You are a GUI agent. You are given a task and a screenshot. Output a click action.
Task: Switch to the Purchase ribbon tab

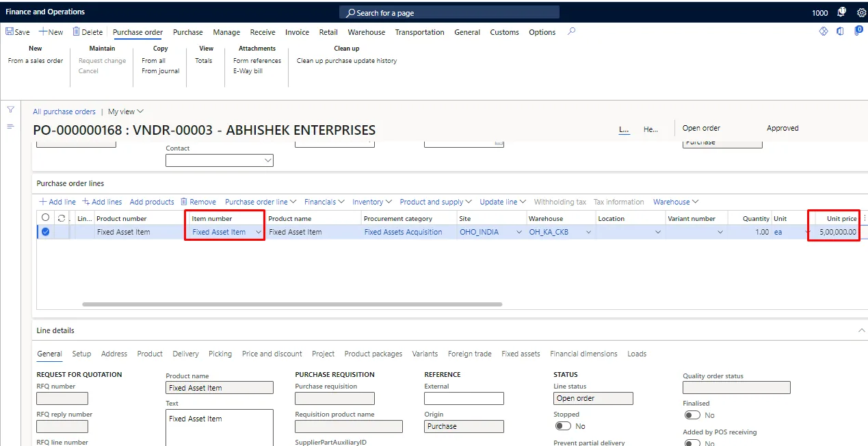(188, 32)
